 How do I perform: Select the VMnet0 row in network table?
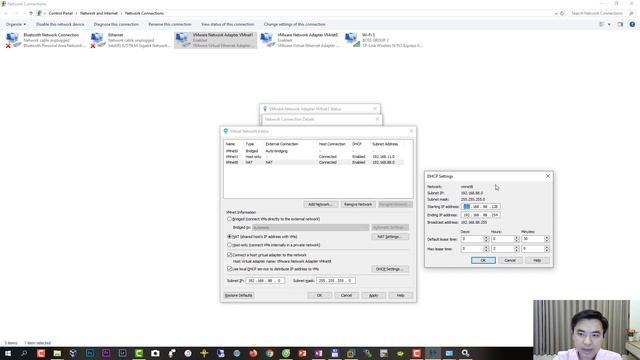coord(314,151)
